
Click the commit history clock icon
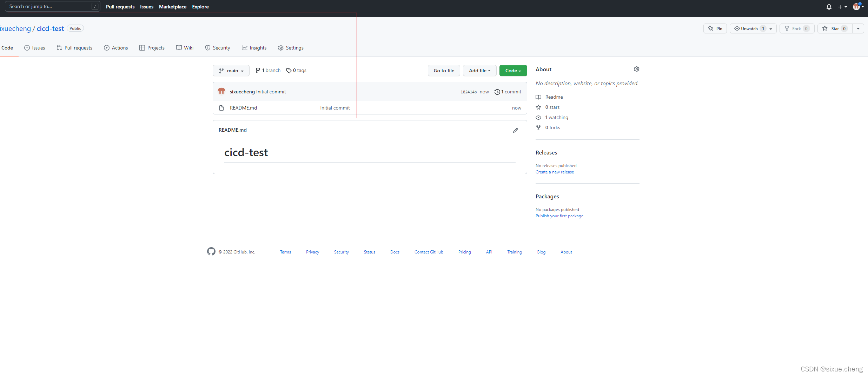(497, 92)
